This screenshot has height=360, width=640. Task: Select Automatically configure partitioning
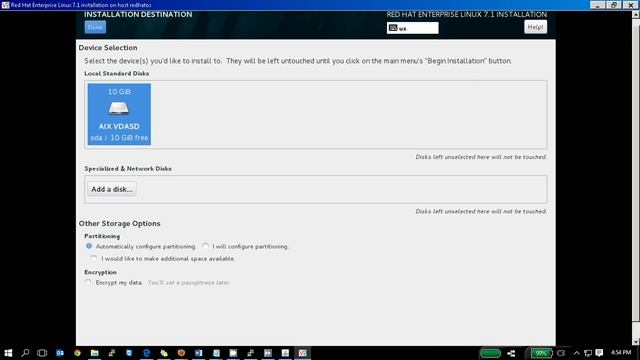tap(89, 246)
